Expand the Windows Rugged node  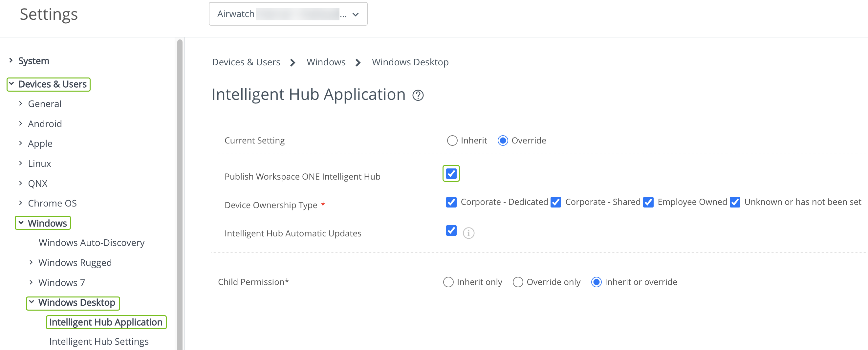[x=31, y=262]
